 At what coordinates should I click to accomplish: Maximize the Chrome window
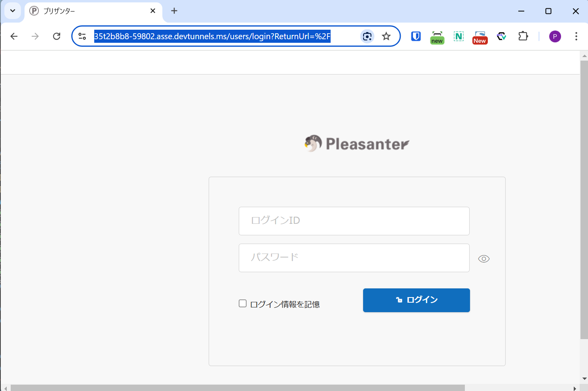click(548, 11)
